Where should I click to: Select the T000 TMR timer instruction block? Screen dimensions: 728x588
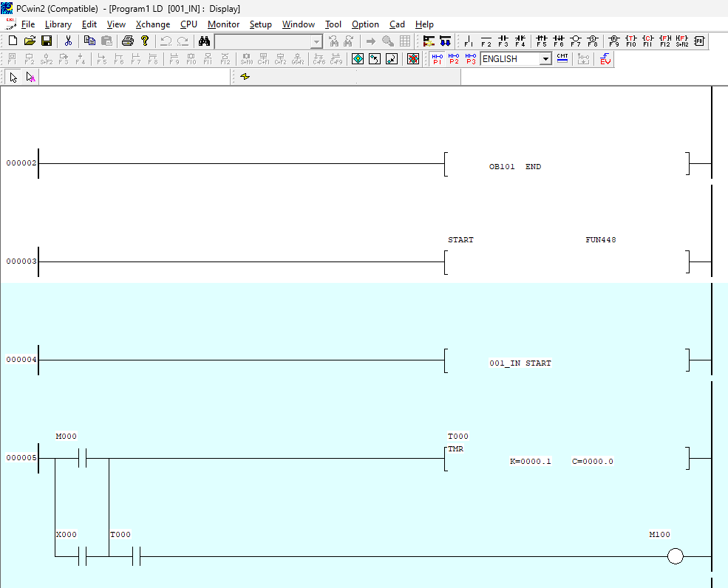[565, 459]
